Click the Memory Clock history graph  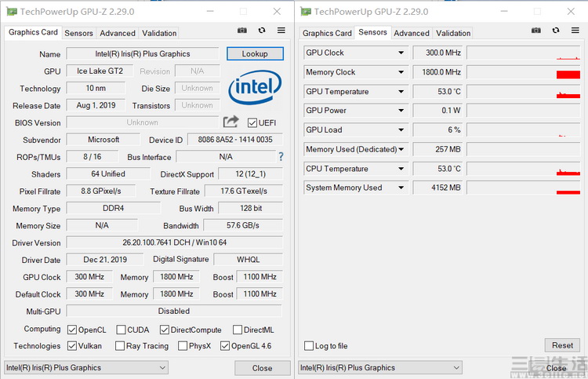pos(524,72)
